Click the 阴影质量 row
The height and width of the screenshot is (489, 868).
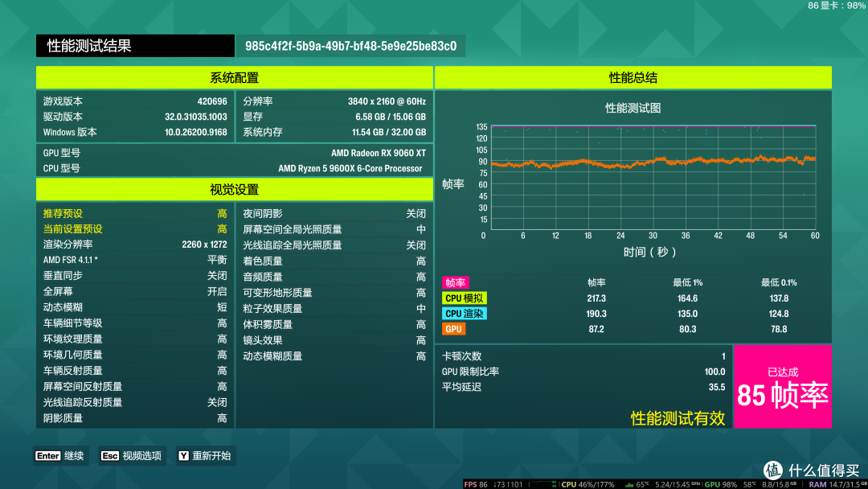tap(135, 418)
